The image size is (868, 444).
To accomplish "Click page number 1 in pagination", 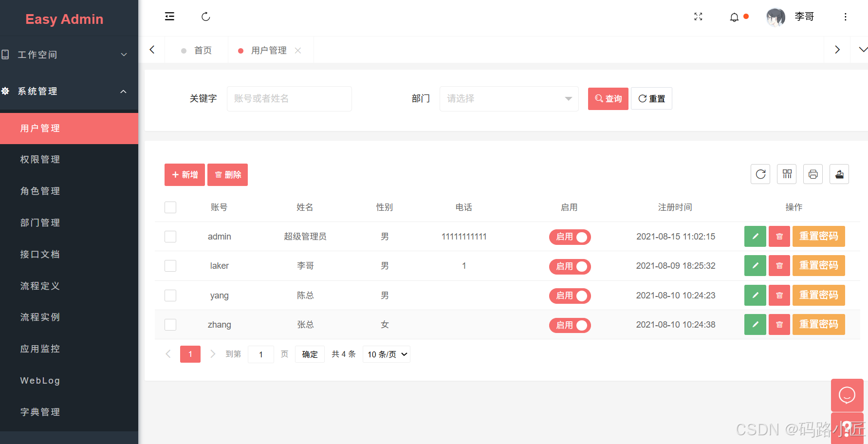I will [x=190, y=354].
